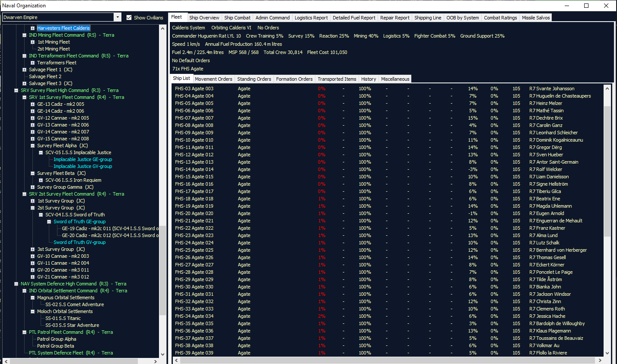Collapse IND Terraformers Fleet Command node
Image resolution: width=617 pixels, height=364 pixels.
[24, 56]
